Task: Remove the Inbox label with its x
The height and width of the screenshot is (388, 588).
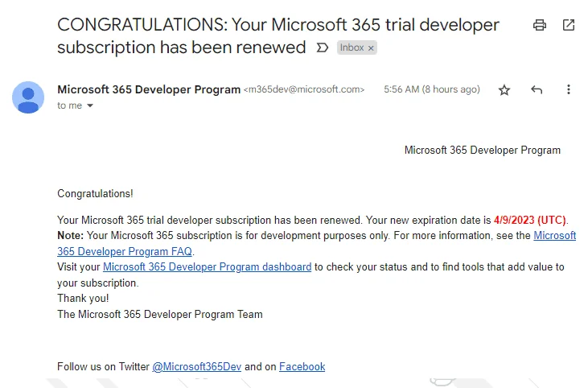Action: click(x=371, y=48)
